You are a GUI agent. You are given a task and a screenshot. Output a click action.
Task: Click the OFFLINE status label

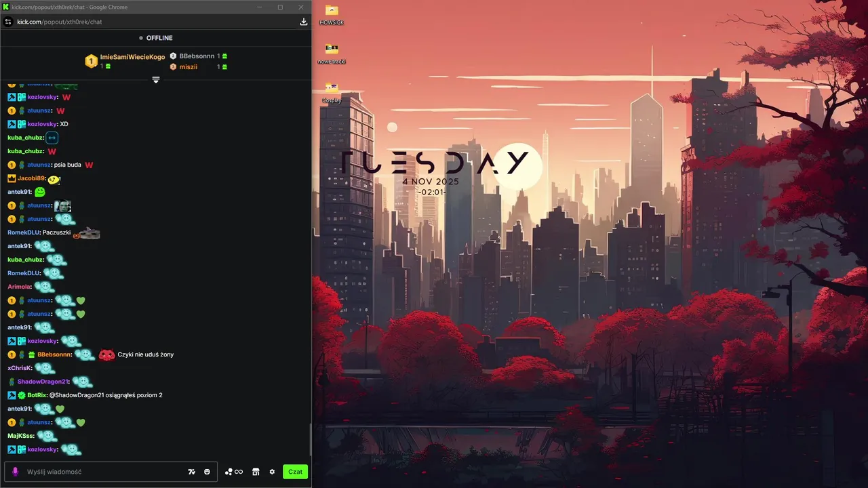point(159,38)
